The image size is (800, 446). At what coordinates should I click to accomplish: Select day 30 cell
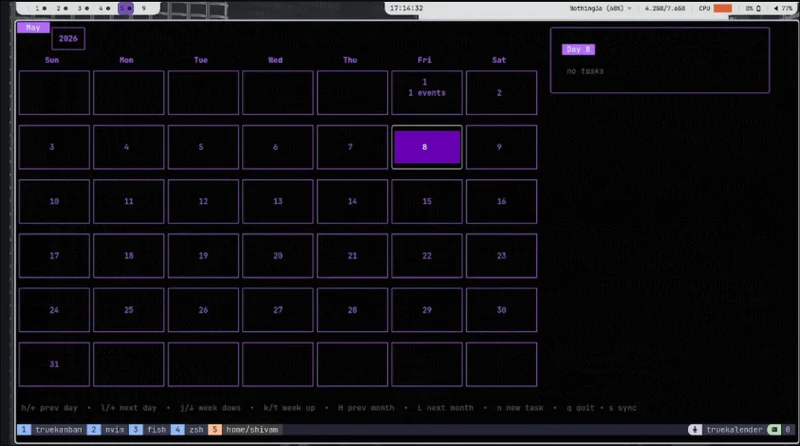pos(501,310)
